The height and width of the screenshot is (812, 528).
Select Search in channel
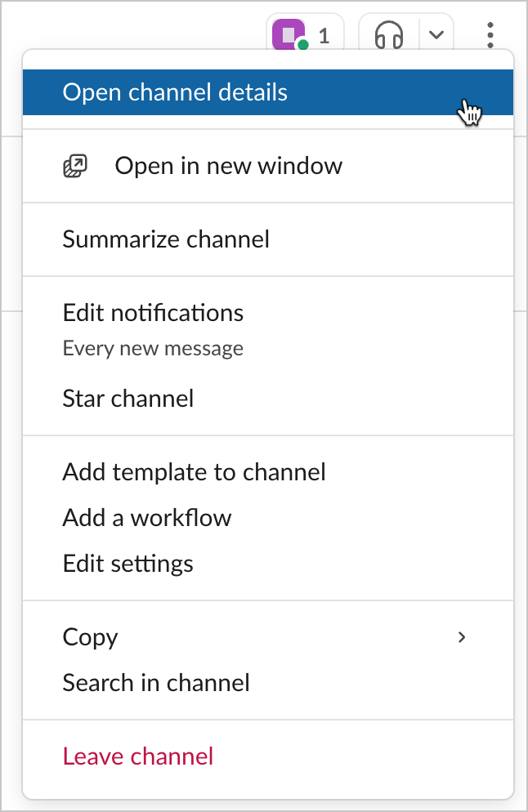click(x=268, y=683)
